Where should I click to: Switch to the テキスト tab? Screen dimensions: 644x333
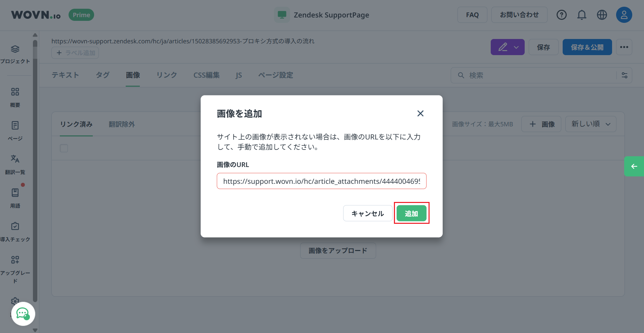65,75
